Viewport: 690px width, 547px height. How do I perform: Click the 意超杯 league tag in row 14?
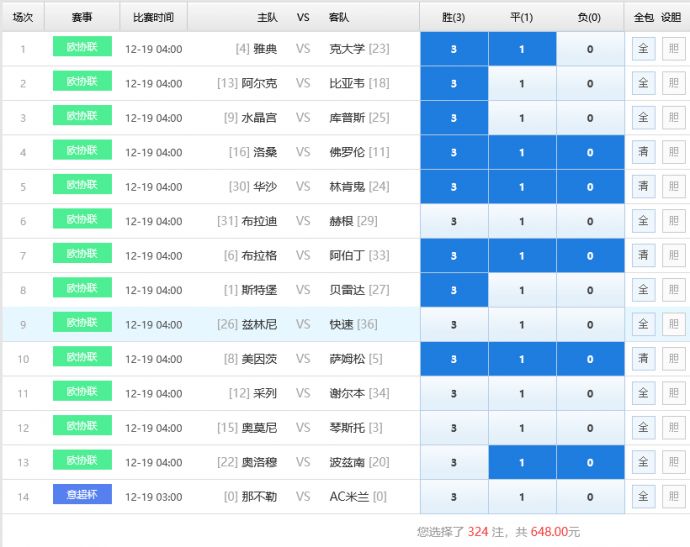click(x=82, y=494)
